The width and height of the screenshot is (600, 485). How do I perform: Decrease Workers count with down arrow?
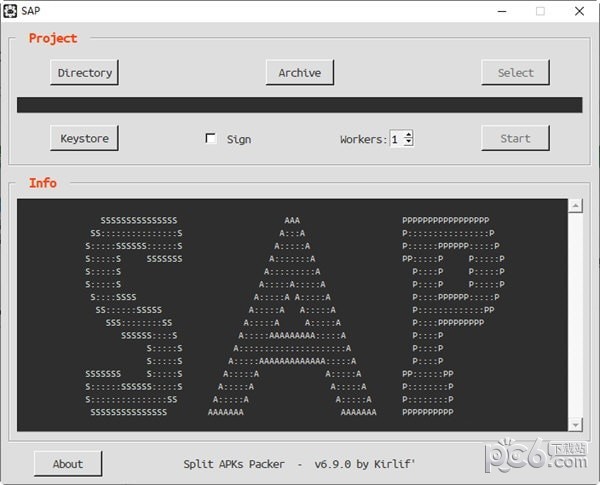point(409,142)
